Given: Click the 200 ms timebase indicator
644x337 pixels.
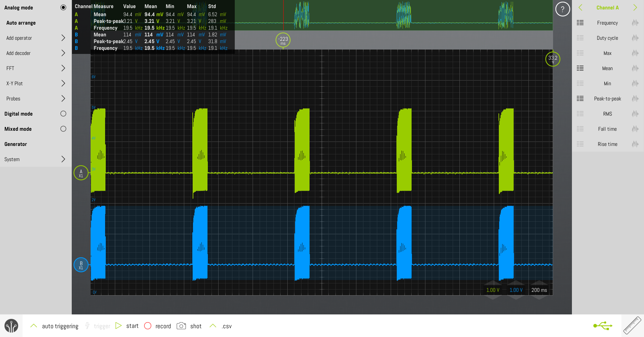Looking at the screenshot, I should [539, 290].
